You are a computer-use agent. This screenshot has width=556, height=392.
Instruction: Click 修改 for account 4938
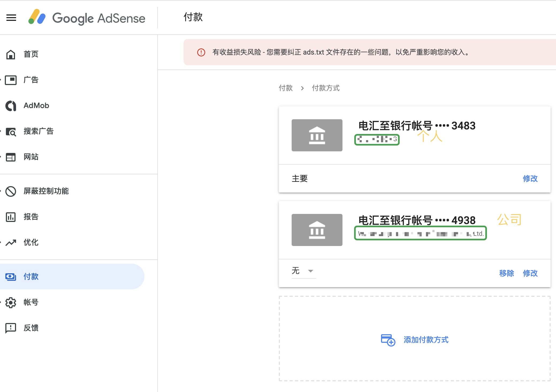(x=530, y=273)
